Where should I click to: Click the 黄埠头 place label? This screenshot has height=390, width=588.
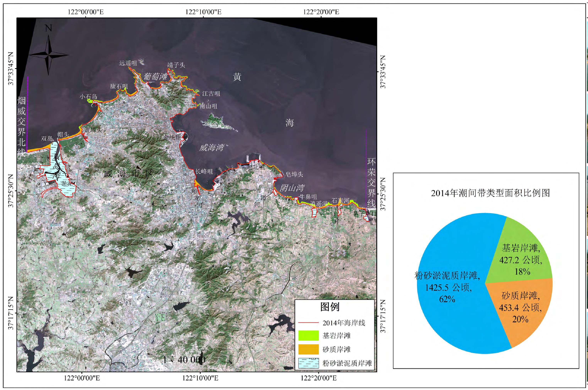[93, 130]
